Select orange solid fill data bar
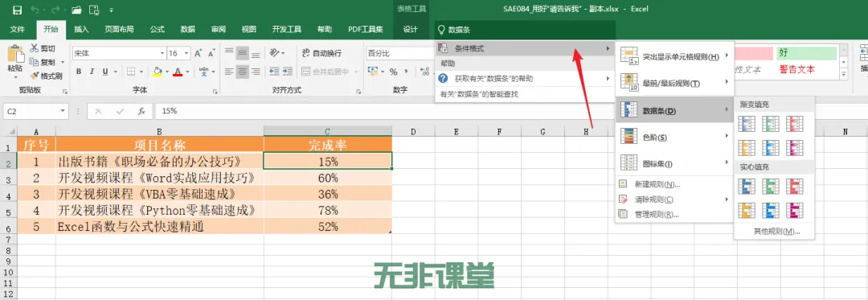Screen dimensions: 868x300 (747, 211)
